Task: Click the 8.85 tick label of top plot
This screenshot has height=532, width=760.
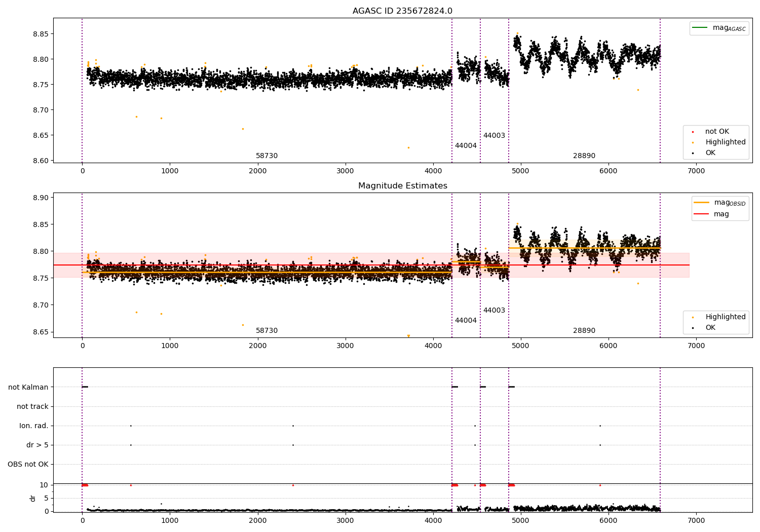Action: [x=40, y=34]
